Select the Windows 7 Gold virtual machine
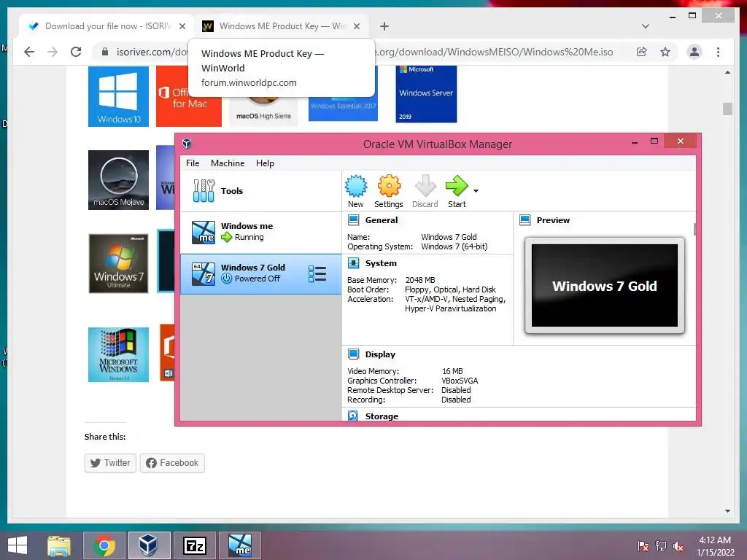This screenshot has height=560, width=747. 260,274
